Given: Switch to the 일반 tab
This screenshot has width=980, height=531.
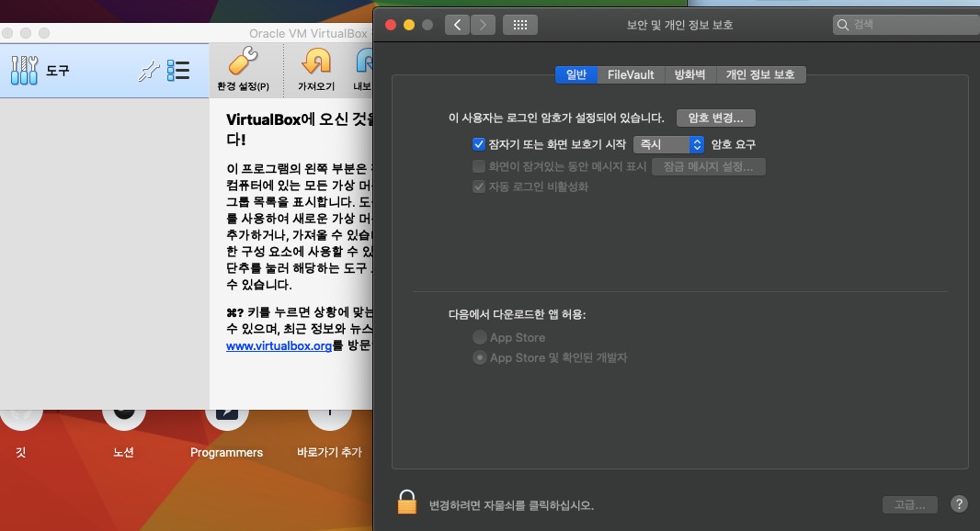Looking at the screenshot, I should pyautogui.click(x=575, y=74).
